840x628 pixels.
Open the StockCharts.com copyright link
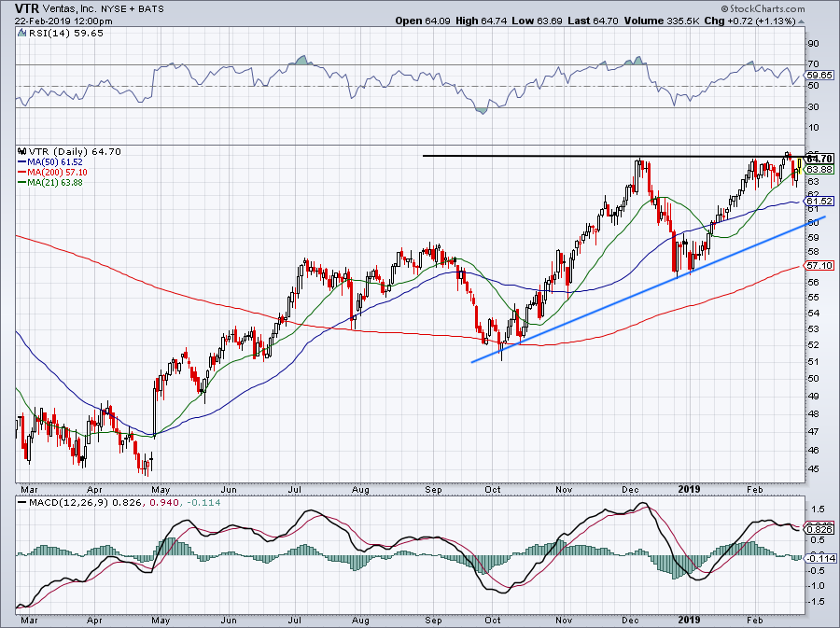tap(763, 8)
